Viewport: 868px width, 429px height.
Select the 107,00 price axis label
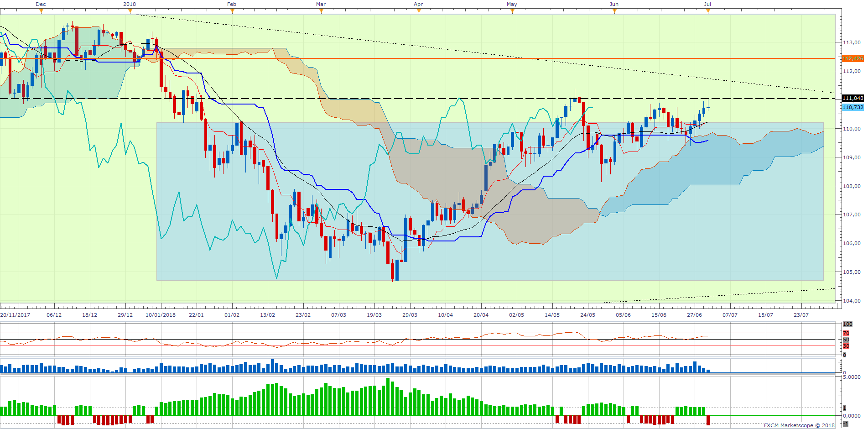pyautogui.click(x=852, y=214)
